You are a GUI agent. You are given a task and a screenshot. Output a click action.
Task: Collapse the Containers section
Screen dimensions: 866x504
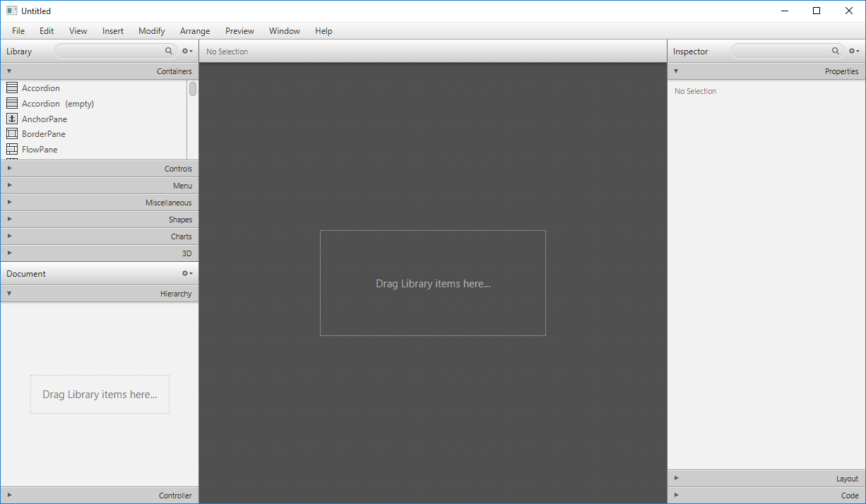[x=9, y=71]
